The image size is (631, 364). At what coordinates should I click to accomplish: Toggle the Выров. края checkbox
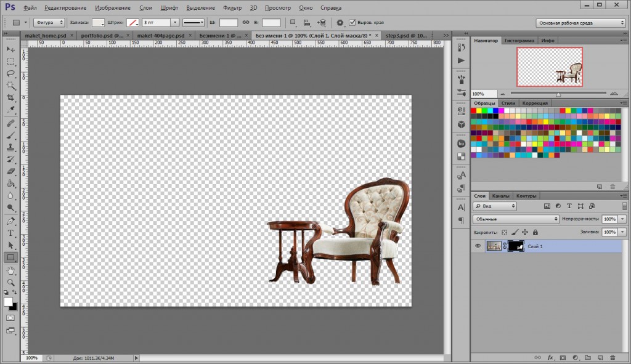[x=352, y=23]
